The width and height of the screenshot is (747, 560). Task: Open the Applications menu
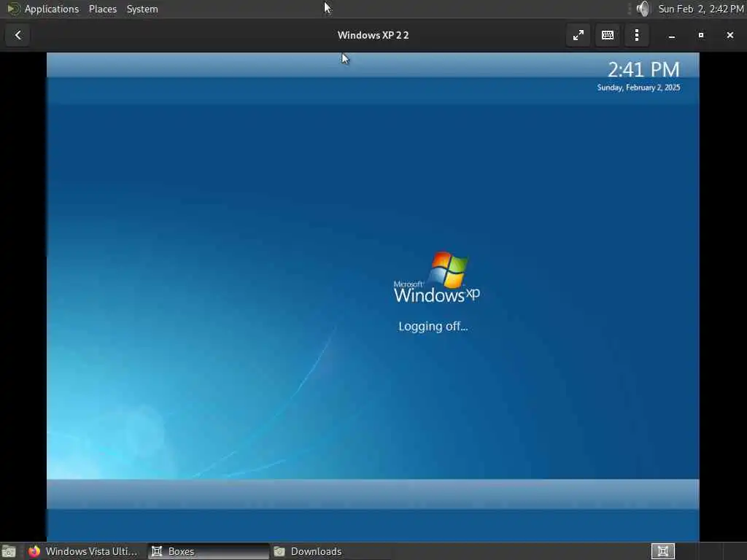[52, 9]
